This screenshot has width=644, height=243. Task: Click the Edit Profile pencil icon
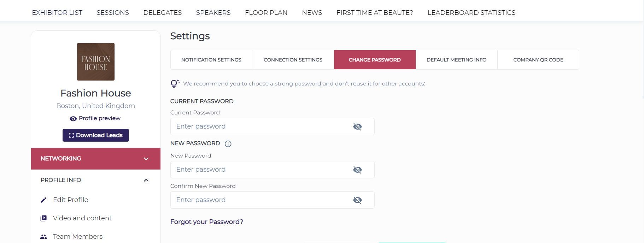click(43, 200)
